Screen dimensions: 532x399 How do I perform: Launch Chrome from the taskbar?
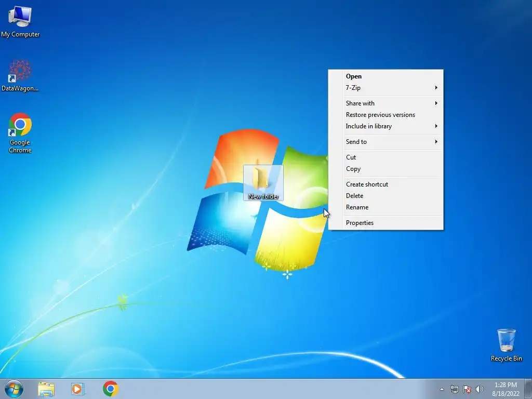tap(111, 389)
